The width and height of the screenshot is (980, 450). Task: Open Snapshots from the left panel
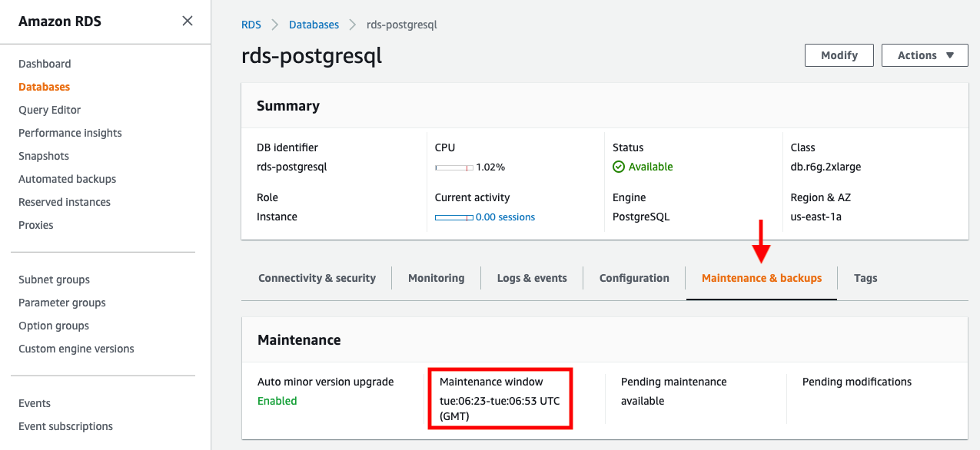pyautogui.click(x=43, y=155)
